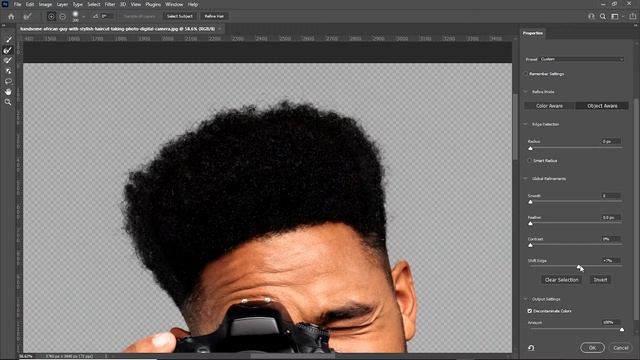Collapse the Properties panel with double arrows

pos(636,25)
